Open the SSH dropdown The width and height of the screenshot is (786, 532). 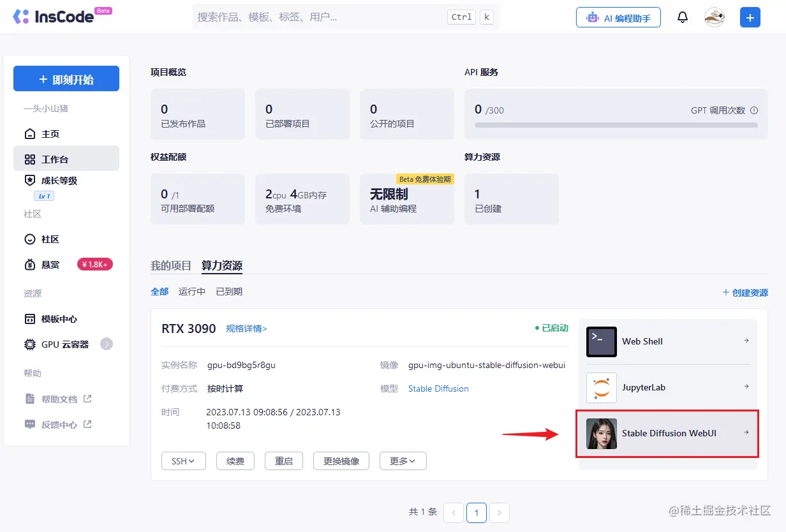tap(184, 461)
